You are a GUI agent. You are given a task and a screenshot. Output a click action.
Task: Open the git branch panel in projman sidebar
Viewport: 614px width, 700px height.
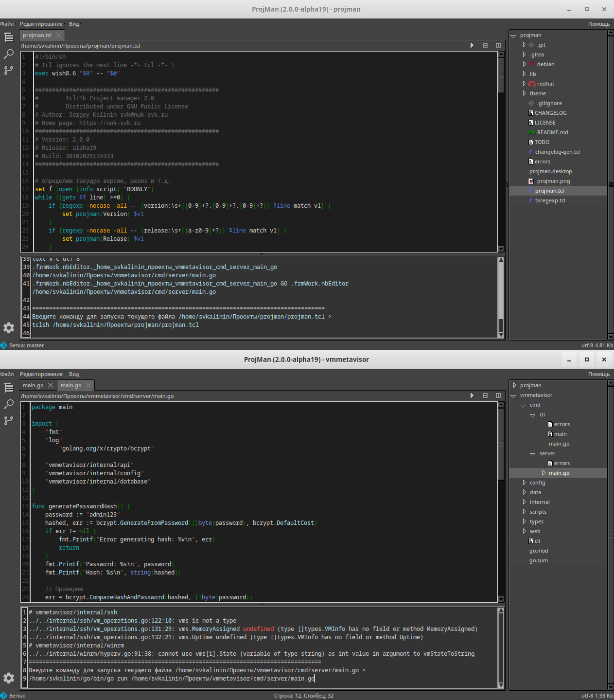click(x=8, y=71)
